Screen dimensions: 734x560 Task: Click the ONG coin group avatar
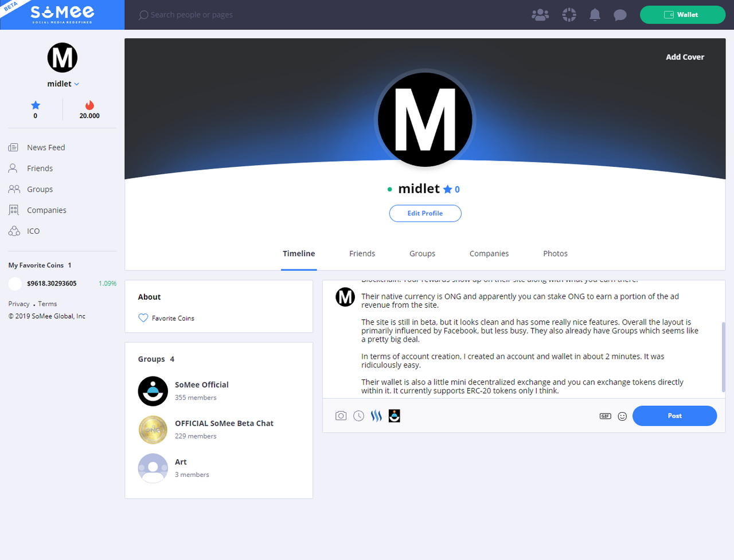(153, 430)
